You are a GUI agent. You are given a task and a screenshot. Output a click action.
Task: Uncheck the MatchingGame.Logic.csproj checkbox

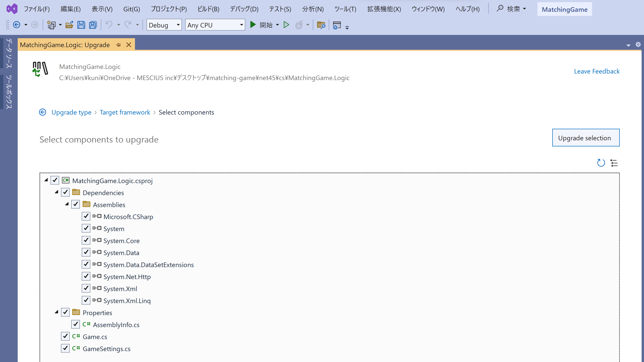pyautogui.click(x=55, y=180)
